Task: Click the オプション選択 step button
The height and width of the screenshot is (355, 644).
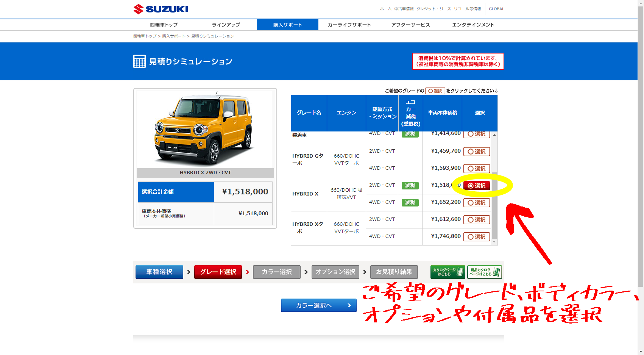Action: pyautogui.click(x=335, y=272)
